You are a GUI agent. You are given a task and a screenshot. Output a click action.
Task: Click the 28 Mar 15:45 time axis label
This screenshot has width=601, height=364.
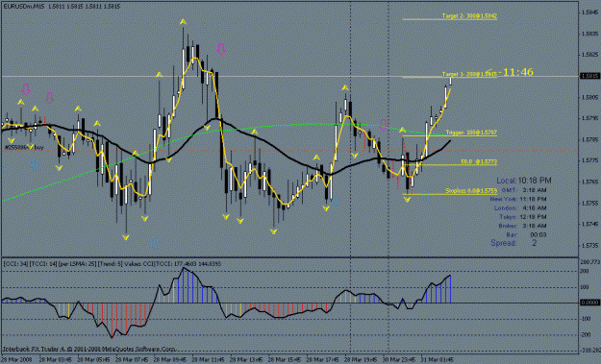tap(285, 360)
